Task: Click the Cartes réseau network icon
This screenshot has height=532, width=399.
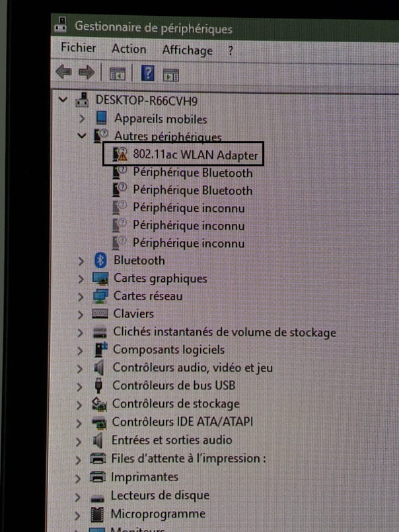Action: (x=100, y=296)
